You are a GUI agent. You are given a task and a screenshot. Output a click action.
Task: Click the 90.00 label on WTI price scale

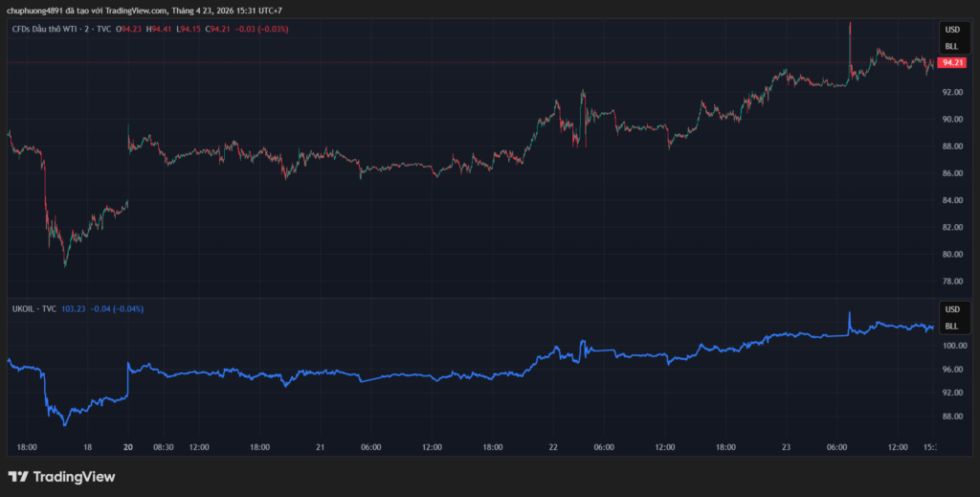pyautogui.click(x=952, y=119)
